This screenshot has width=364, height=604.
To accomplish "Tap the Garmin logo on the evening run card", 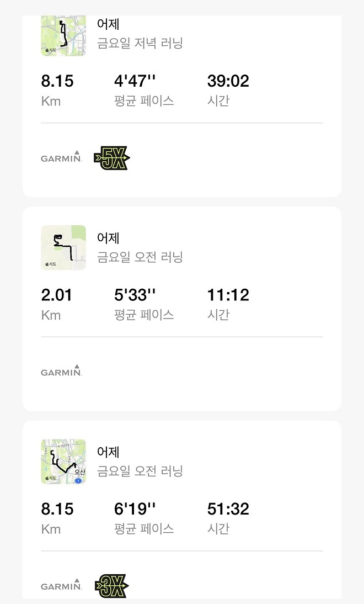I will coord(61,158).
